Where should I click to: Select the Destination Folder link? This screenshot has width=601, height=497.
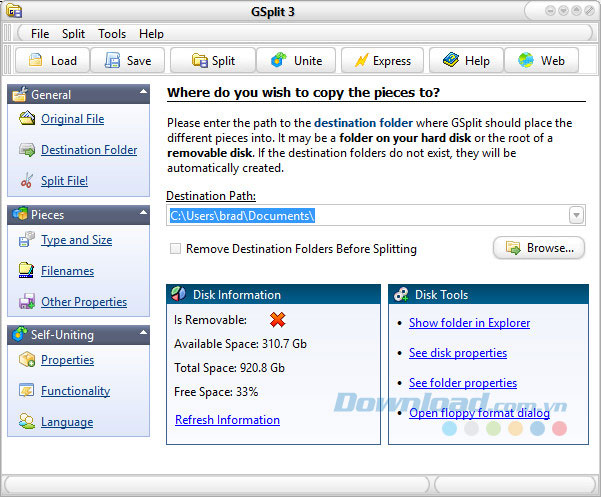pos(89,150)
